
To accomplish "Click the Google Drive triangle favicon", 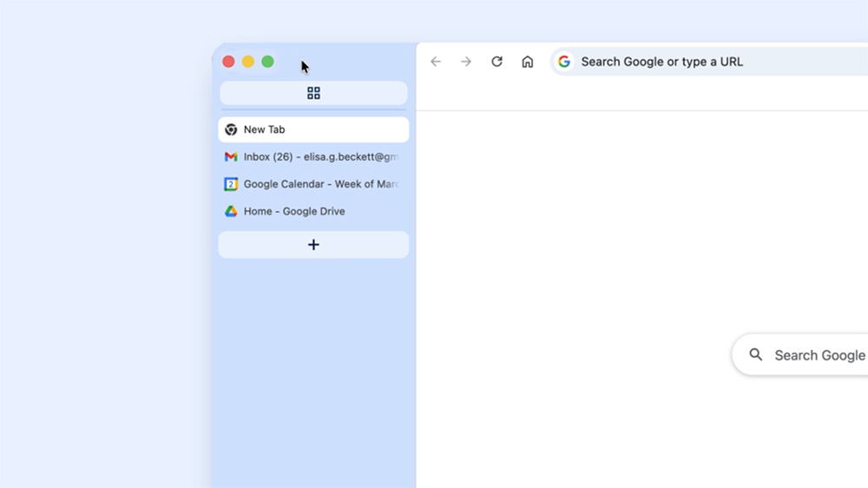I will click(x=231, y=211).
